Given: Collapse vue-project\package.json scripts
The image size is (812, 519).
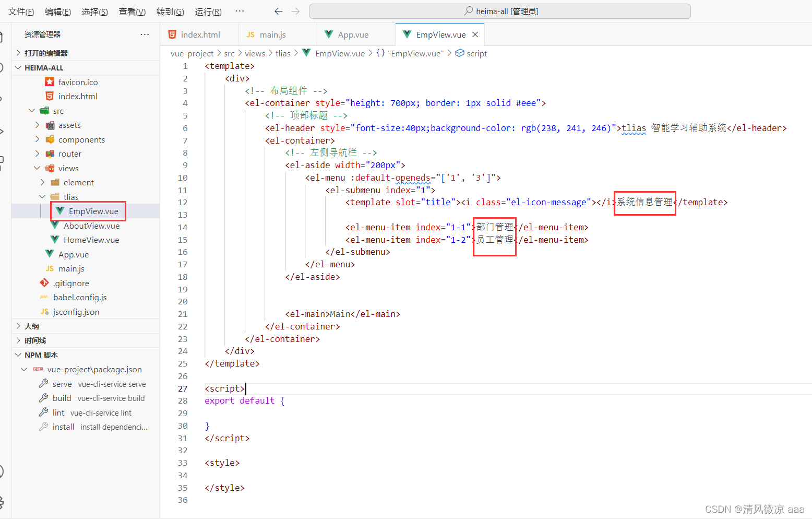Looking at the screenshot, I should [x=24, y=369].
